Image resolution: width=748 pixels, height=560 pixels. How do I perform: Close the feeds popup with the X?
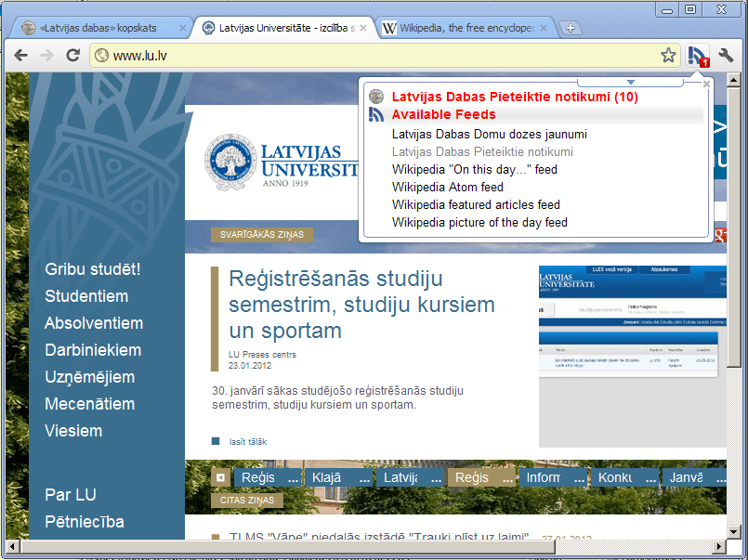click(x=706, y=85)
